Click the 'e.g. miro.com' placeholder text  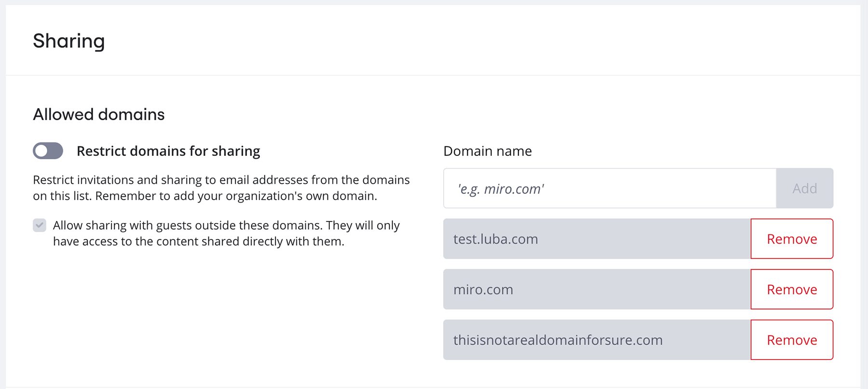[501, 189]
